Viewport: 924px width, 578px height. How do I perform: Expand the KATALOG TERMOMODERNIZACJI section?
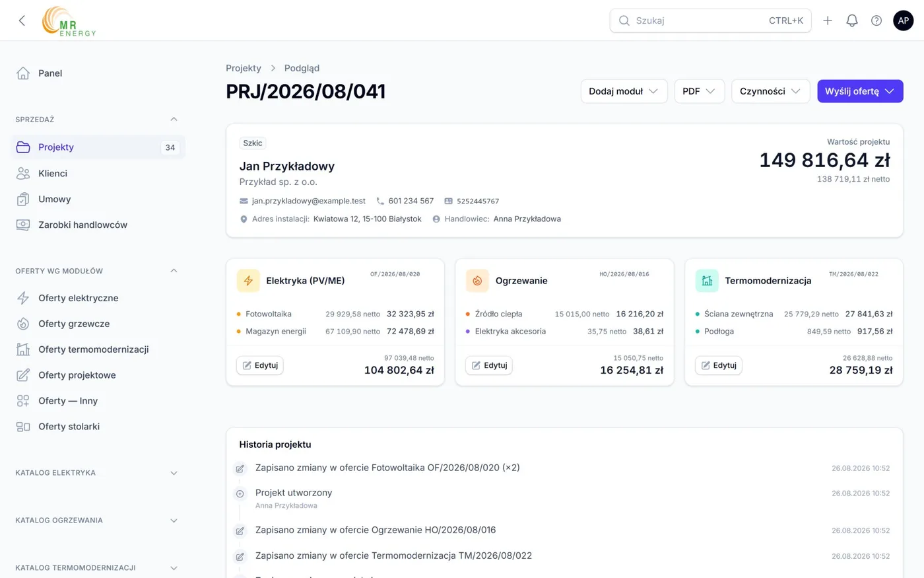pos(174,568)
